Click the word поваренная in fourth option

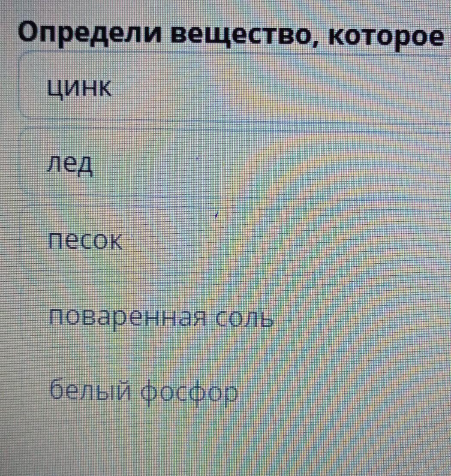click(128, 319)
